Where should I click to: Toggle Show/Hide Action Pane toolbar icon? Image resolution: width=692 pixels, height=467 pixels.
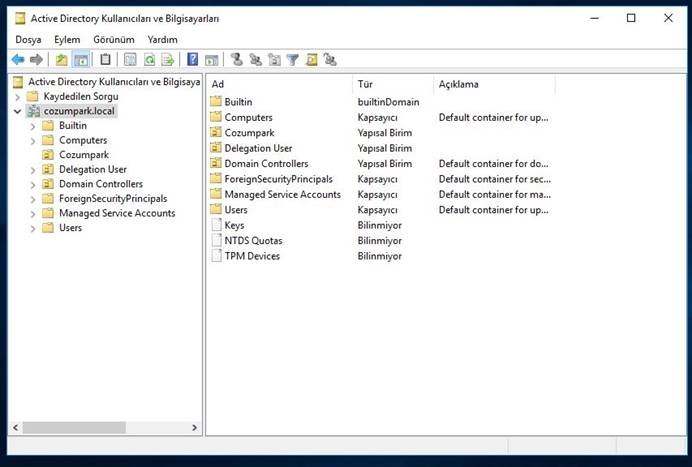coord(212,59)
